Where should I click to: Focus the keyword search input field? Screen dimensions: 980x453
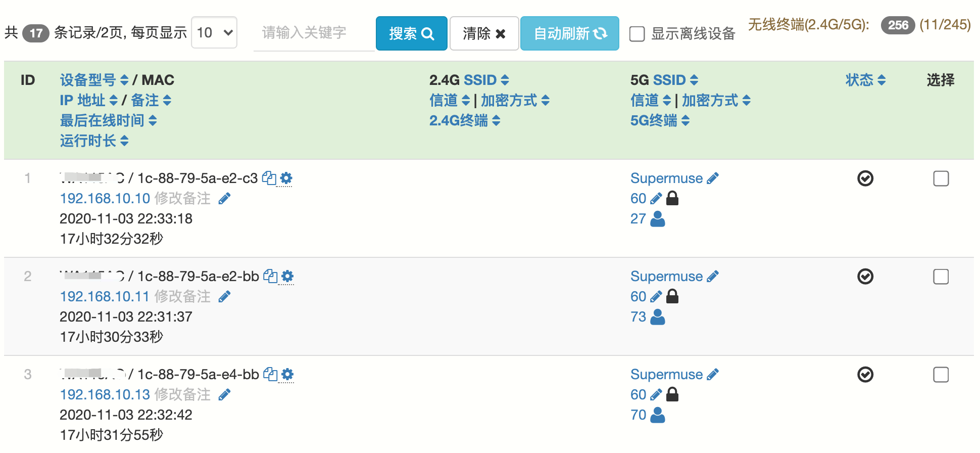tap(313, 33)
